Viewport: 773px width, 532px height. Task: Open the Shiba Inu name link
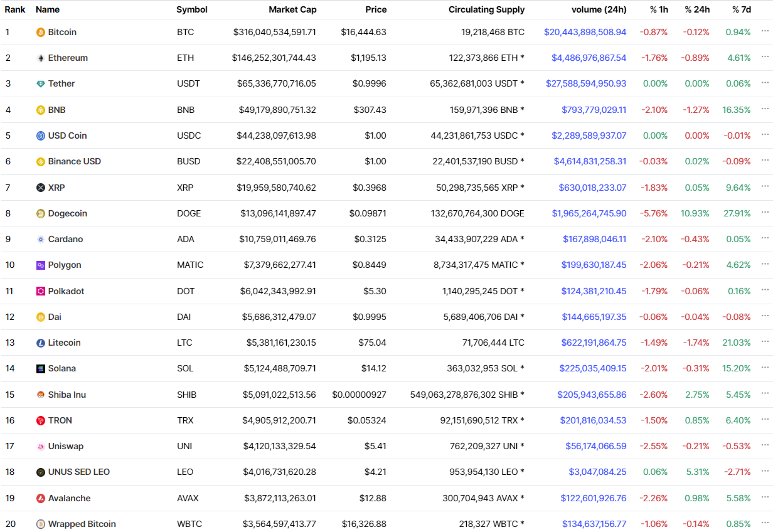tap(67, 395)
